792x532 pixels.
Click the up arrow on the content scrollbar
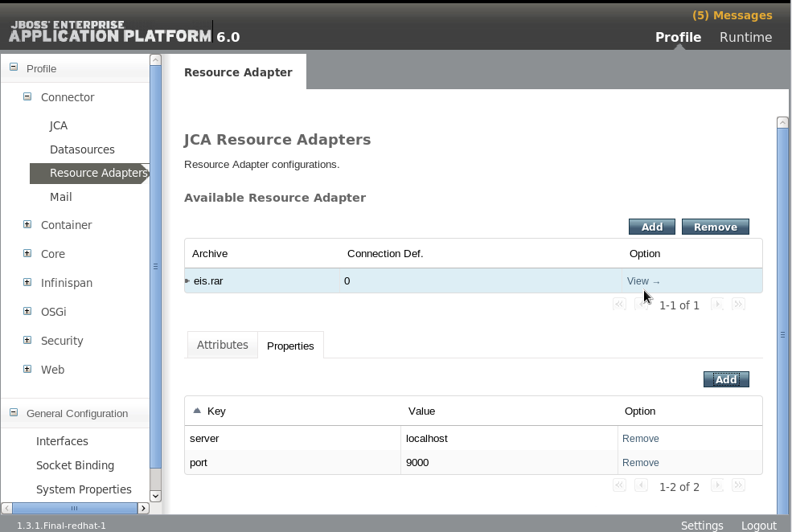[782, 122]
